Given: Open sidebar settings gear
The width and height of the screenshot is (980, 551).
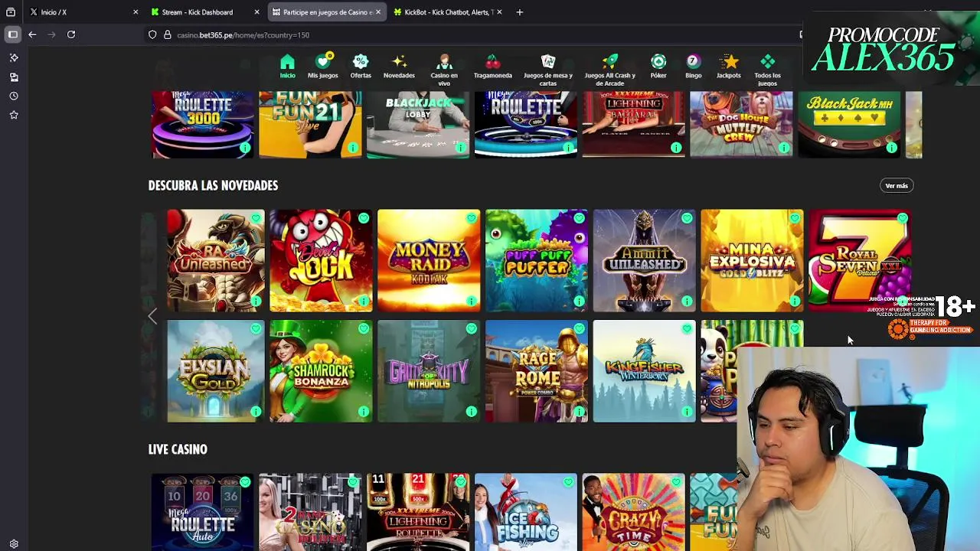Looking at the screenshot, I should coord(14,544).
